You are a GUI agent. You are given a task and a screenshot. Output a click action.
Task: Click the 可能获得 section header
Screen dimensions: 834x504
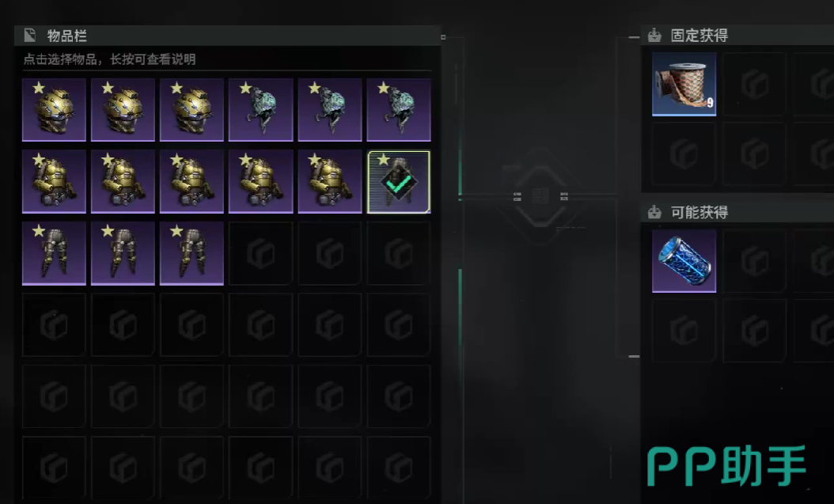pyautogui.click(x=699, y=213)
